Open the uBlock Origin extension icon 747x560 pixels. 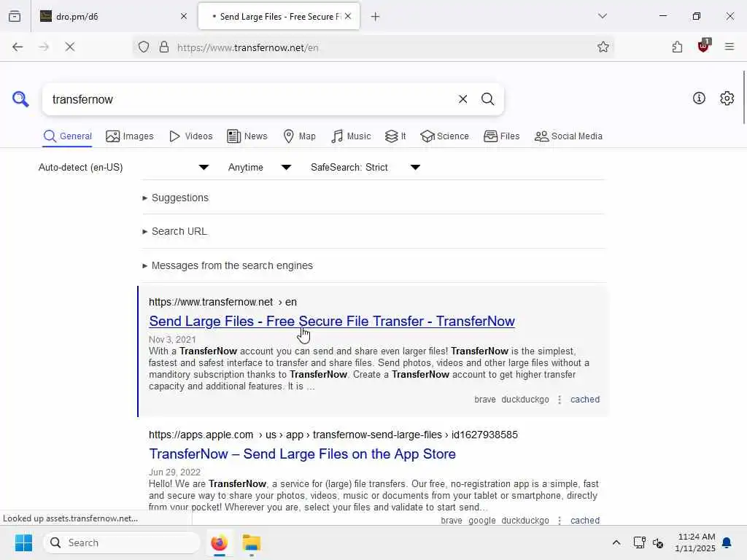click(x=704, y=46)
